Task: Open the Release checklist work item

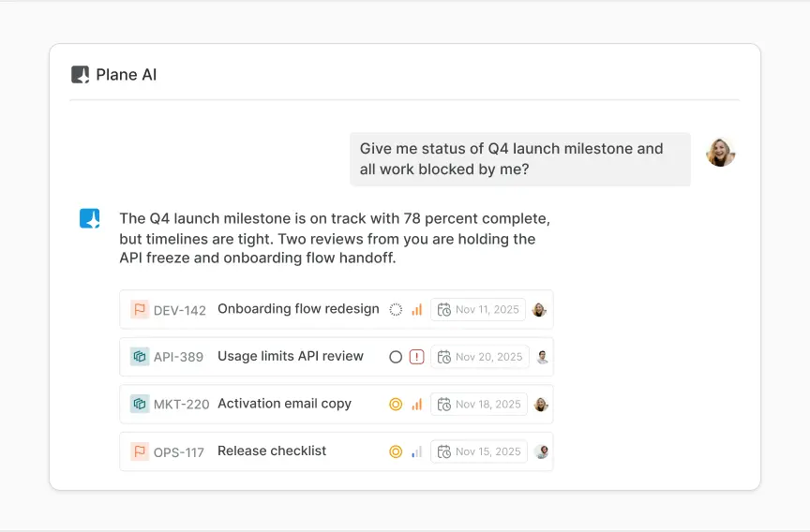Action: [x=272, y=451]
